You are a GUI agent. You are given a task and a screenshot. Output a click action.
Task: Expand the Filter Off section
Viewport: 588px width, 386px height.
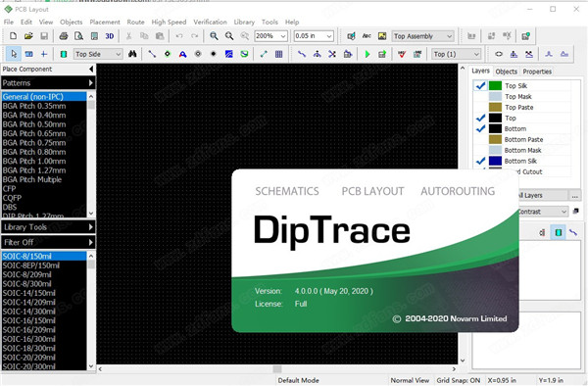[x=48, y=242]
